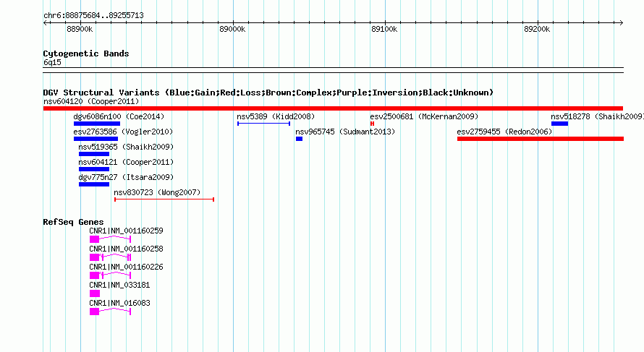Click the chr6:88875684..89255713 region label
Screen dimensions: 644x352
pos(93,15)
